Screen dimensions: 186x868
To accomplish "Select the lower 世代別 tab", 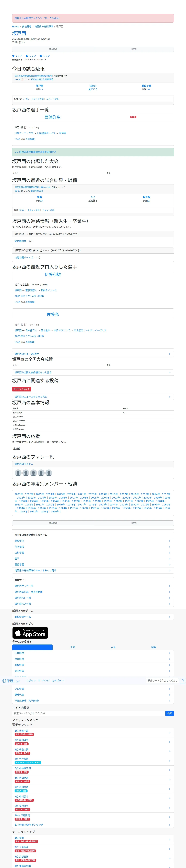I will [x=134, y=523].
